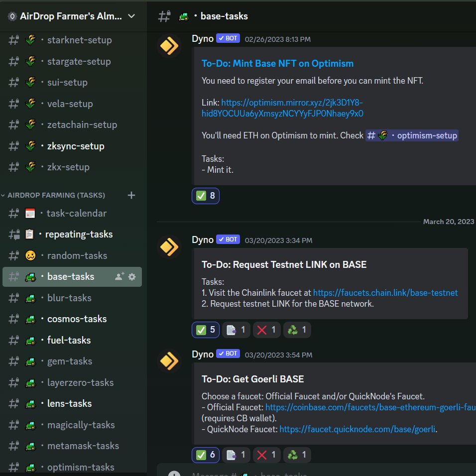Open the zkx-setup channel
Viewport: 476px width, 476px height.
click(72, 167)
